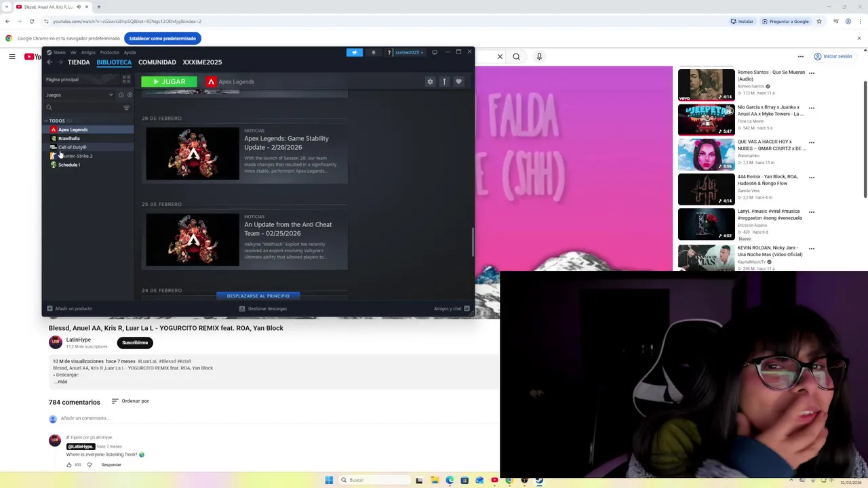Click Añadir un producto plus icon
Image resolution: width=868 pixels, height=488 pixels.
50,308
